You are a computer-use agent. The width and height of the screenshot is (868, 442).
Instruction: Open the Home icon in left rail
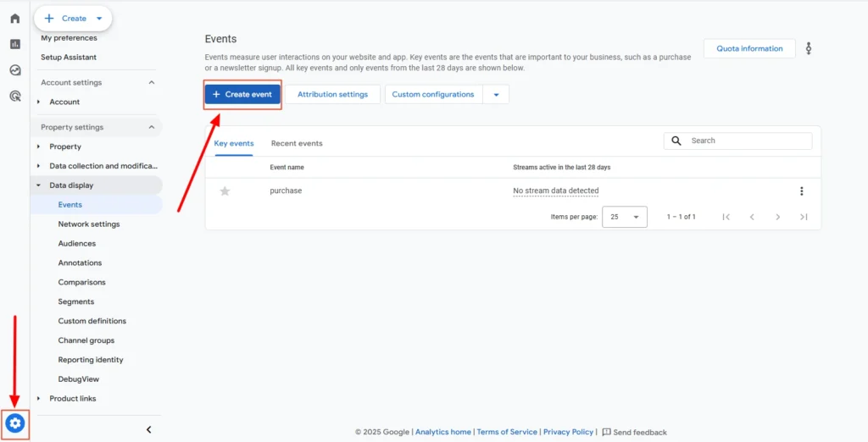click(x=14, y=18)
